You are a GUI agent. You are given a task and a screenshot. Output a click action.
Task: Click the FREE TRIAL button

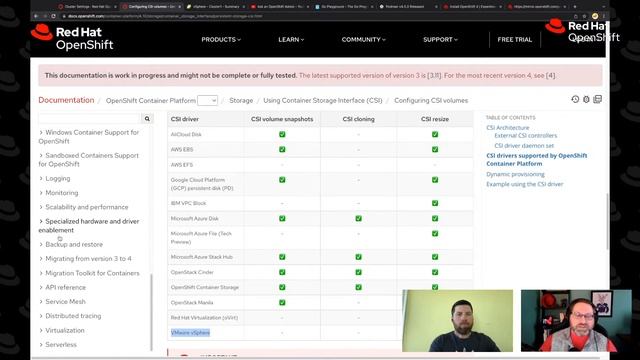pos(514,40)
